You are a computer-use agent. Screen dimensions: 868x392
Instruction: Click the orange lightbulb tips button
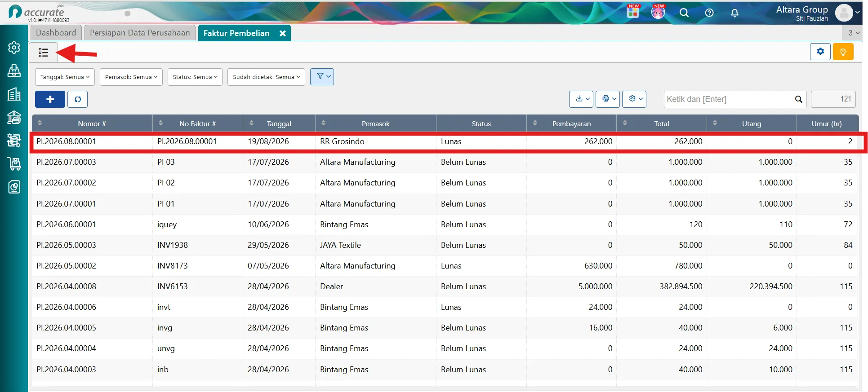843,52
